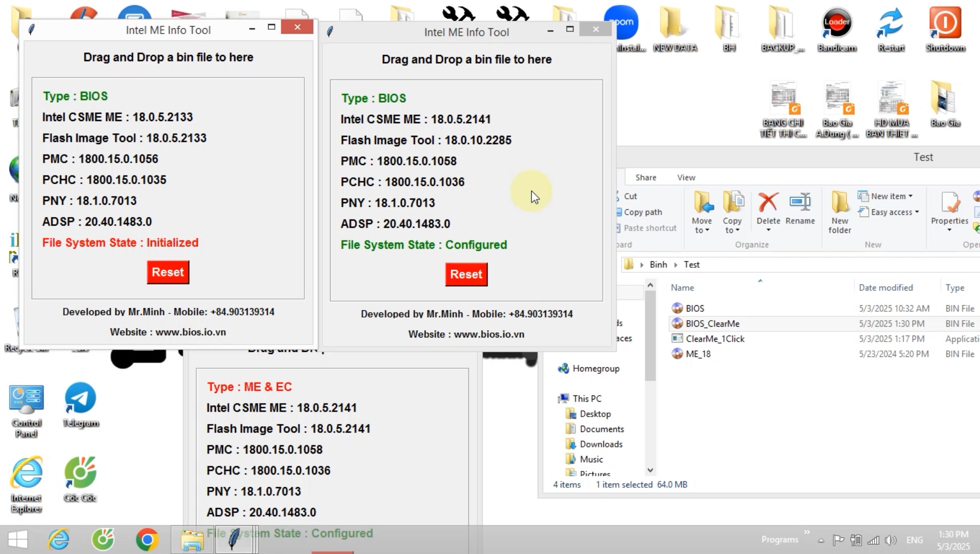Click the Shutdown desktop shortcut
The width and height of the screenshot is (980, 554).
click(x=945, y=30)
